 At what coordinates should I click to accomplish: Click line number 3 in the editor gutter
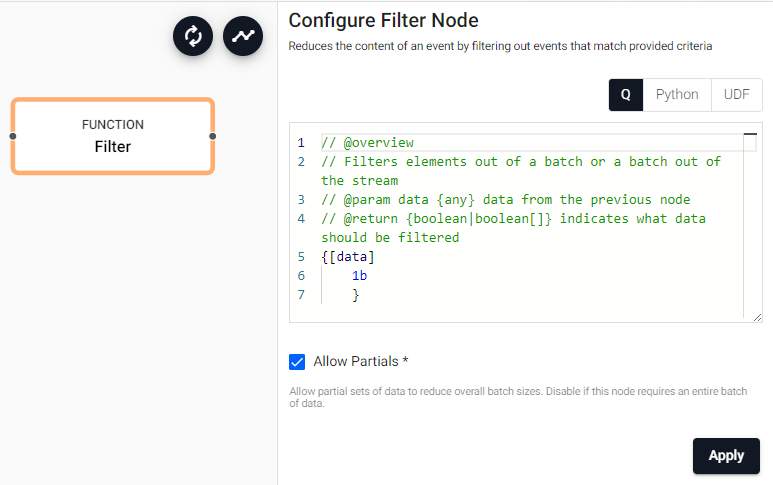click(x=301, y=200)
